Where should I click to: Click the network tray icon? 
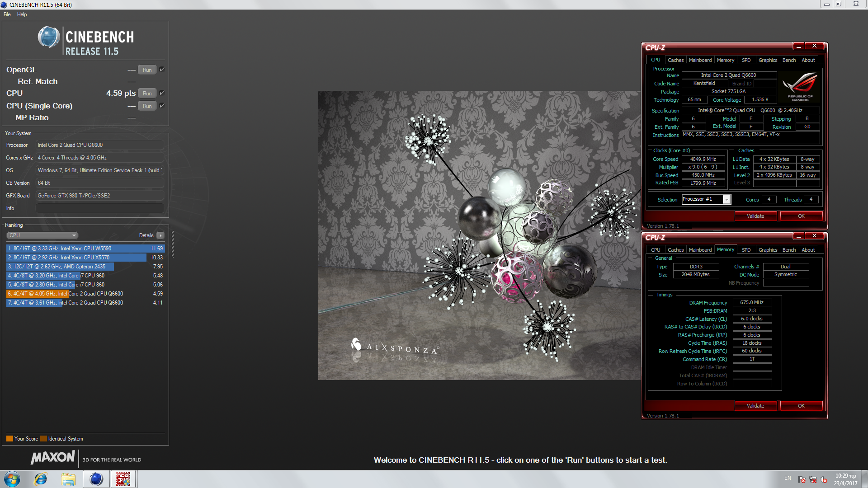pyautogui.click(x=813, y=479)
